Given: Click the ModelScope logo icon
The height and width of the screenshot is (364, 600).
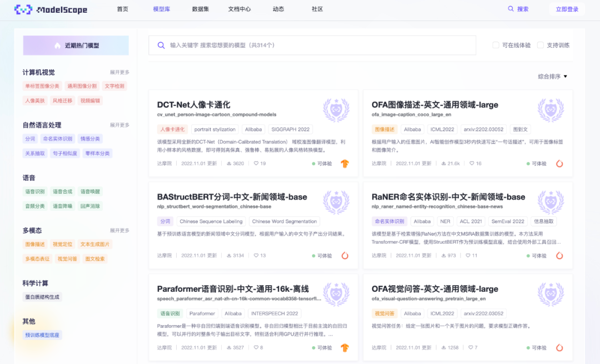Looking at the screenshot, I should tap(22, 9).
